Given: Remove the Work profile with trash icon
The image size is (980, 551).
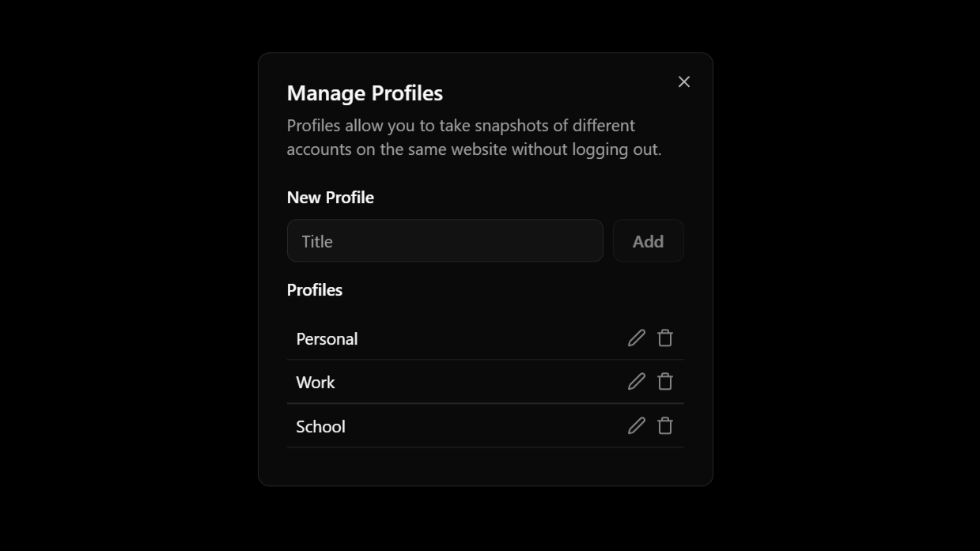Looking at the screenshot, I should pos(665,382).
